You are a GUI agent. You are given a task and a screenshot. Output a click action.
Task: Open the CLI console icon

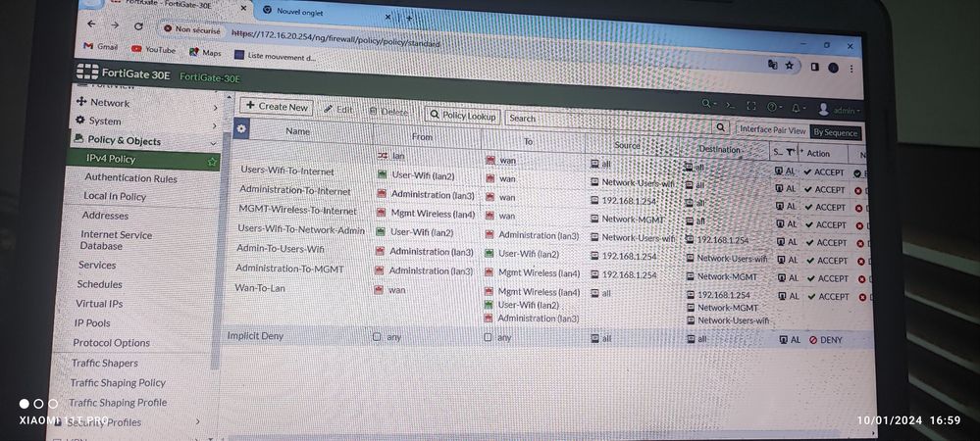tap(730, 105)
